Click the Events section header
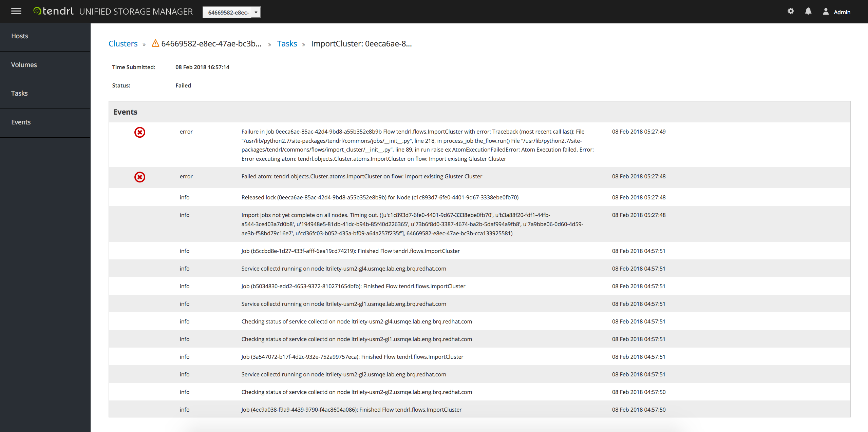868x432 pixels. coord(125,112)
